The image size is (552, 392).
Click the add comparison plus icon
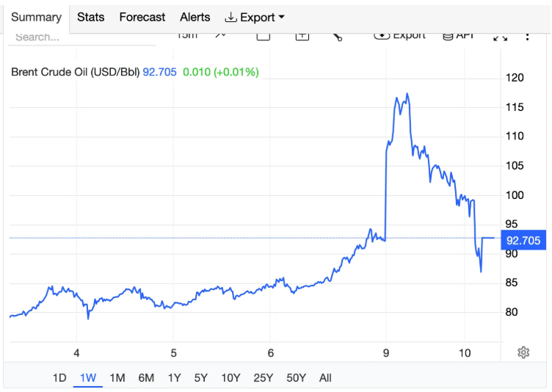(302, 36)
